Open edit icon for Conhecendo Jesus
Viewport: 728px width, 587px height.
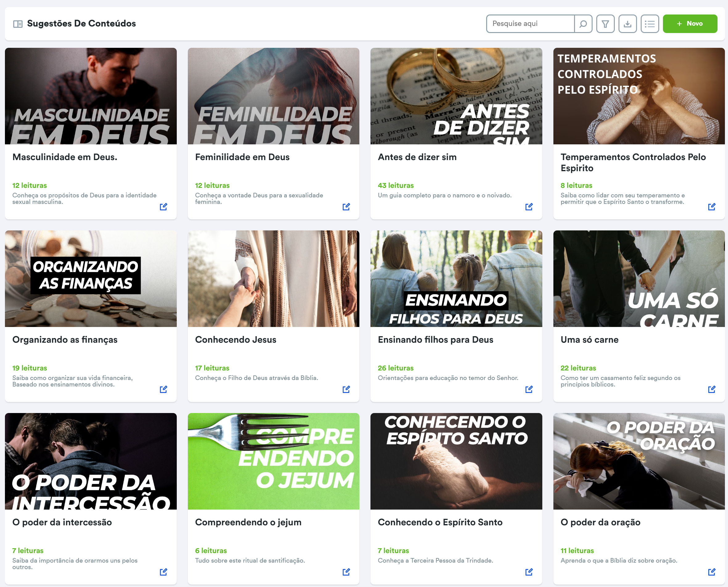346,389
